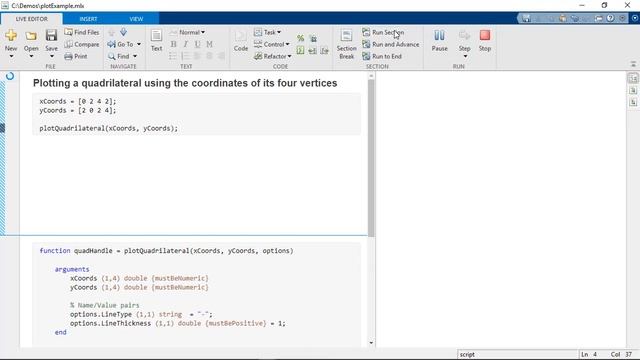Open the Normal text style dropdown
The height and width of the screenshot is (360, 640).
coord(187,32)
